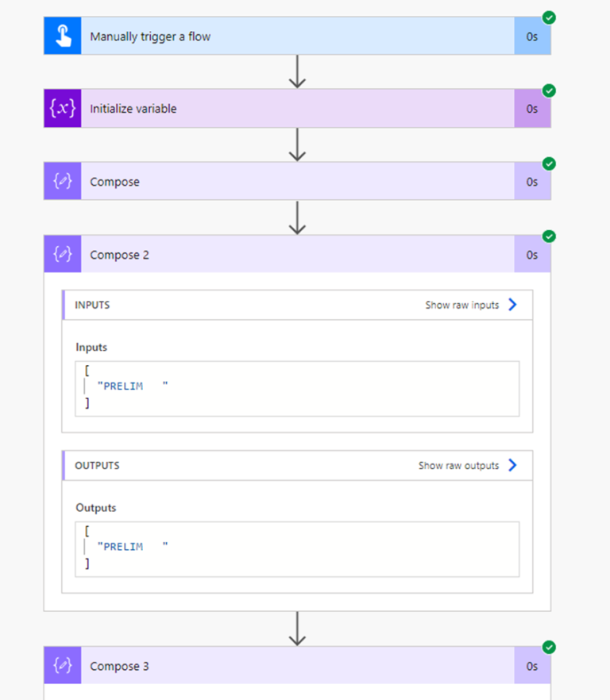The height and width of the screenshot is (700, 610).
Task: Click the 0s duration on Compose
Action: (531, 181)
